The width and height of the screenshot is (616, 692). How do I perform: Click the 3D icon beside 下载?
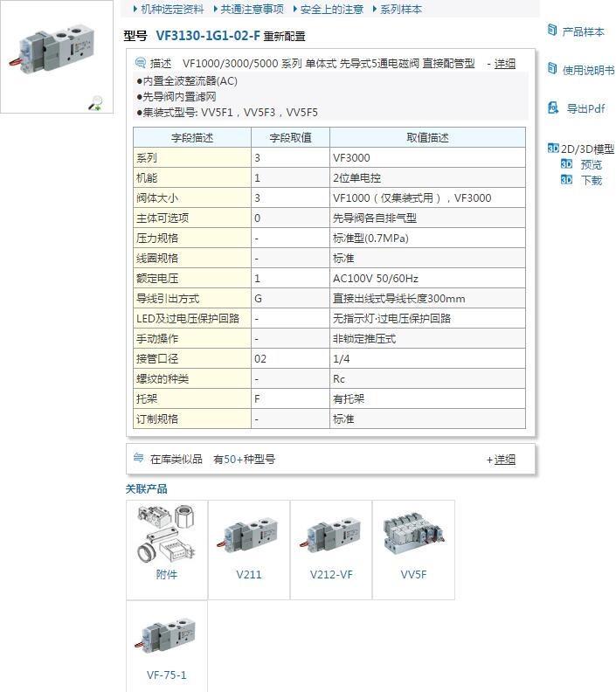[x=566, y=180]
